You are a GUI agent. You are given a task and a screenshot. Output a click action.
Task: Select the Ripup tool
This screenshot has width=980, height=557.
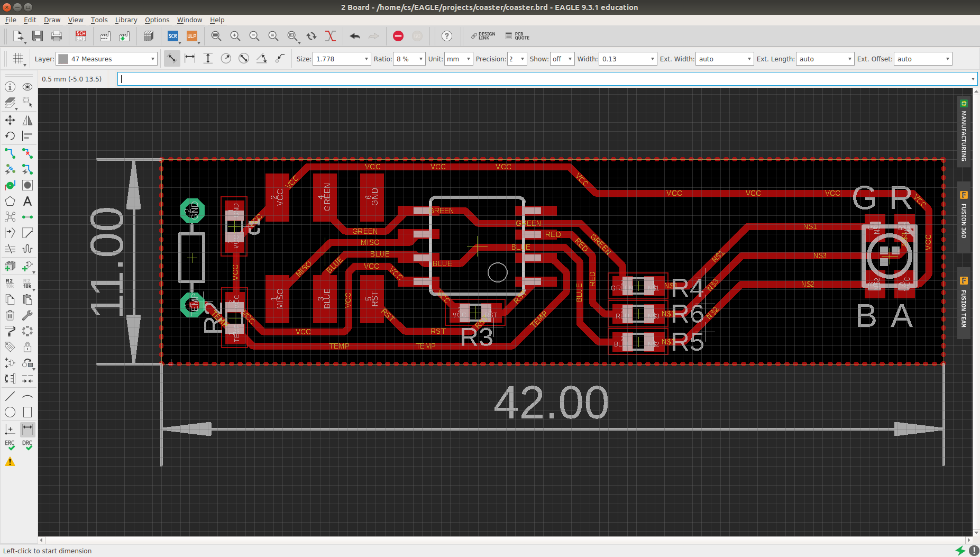point(28,153)
